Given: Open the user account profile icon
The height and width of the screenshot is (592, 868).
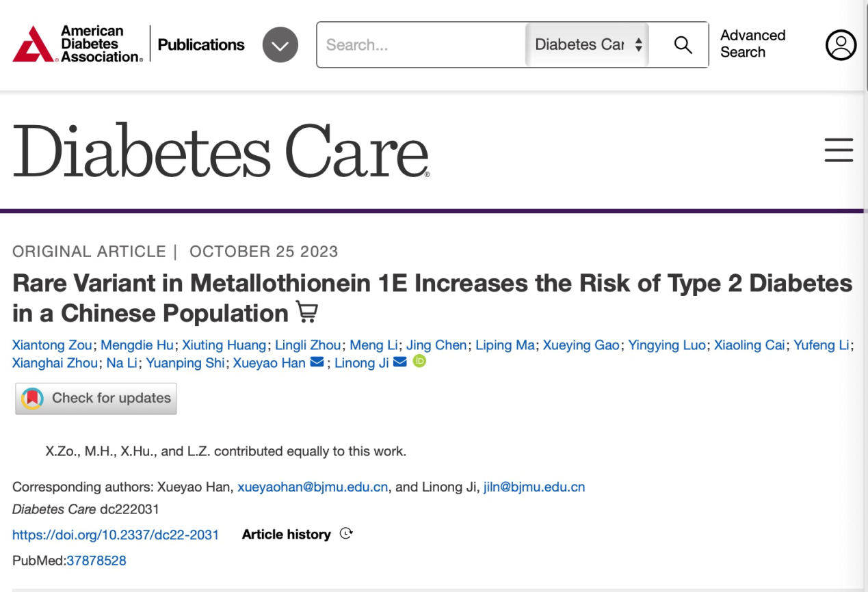Looking at the screenshot, I should [x=841, y=45].
